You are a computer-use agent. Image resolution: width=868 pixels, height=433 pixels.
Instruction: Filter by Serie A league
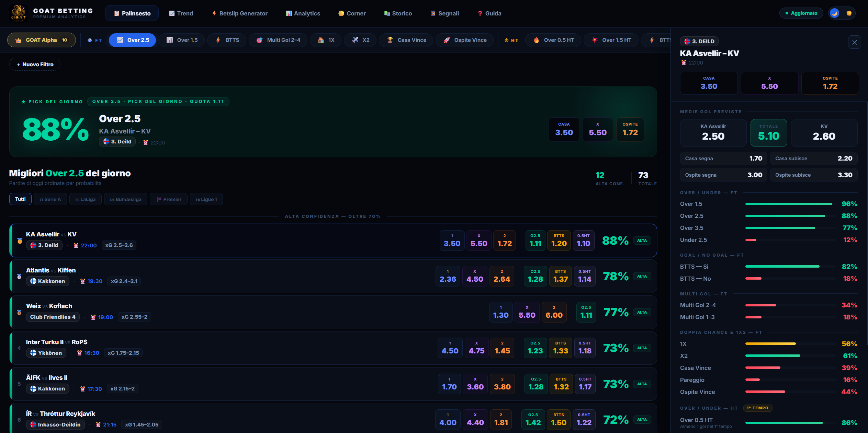50,199
